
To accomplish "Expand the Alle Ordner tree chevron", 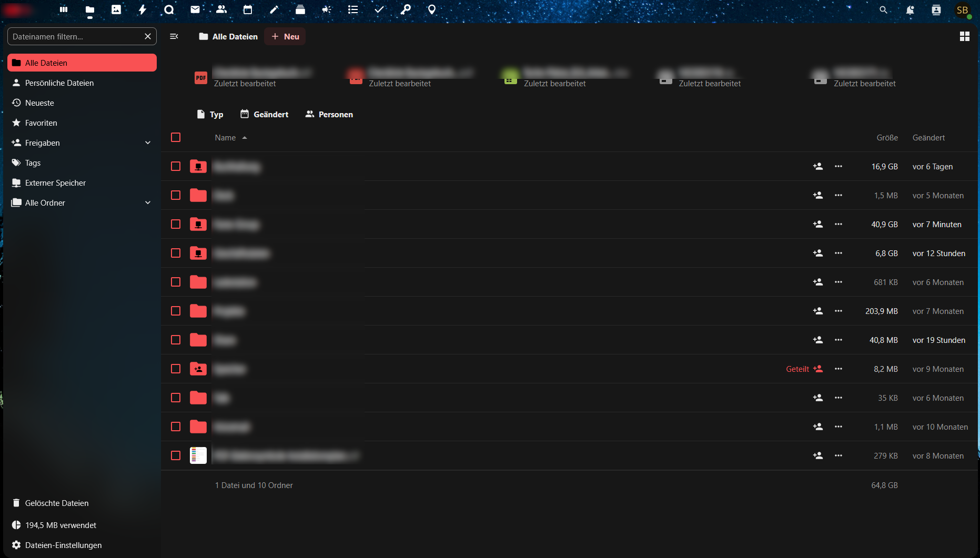I will point(148,203).
